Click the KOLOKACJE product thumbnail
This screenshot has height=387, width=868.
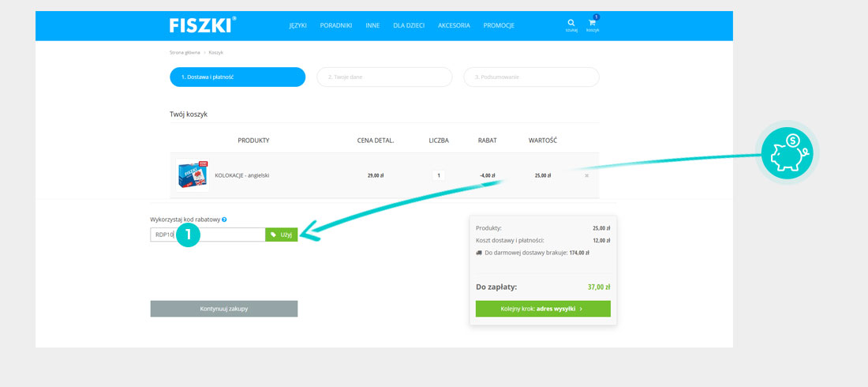coord(192,175)
